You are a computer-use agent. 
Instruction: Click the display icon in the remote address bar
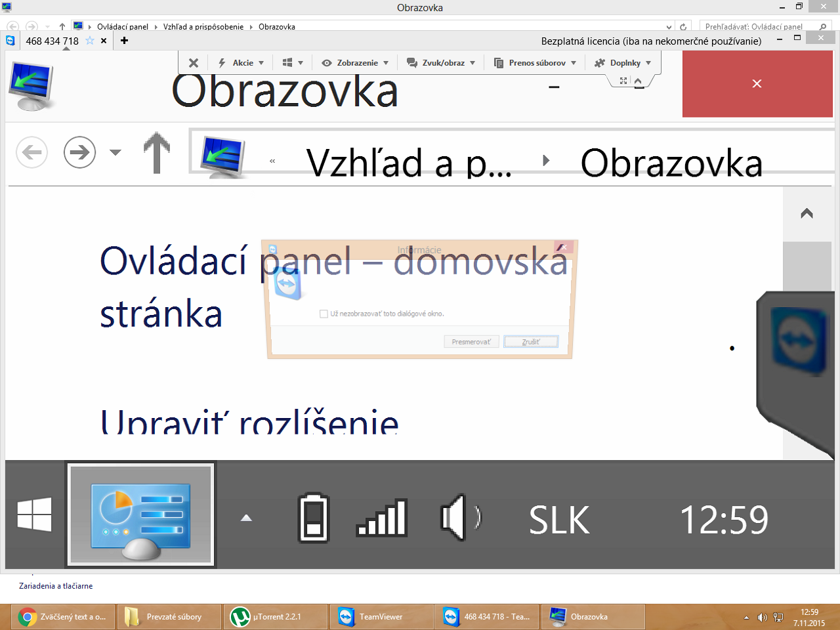pos(224,156)
